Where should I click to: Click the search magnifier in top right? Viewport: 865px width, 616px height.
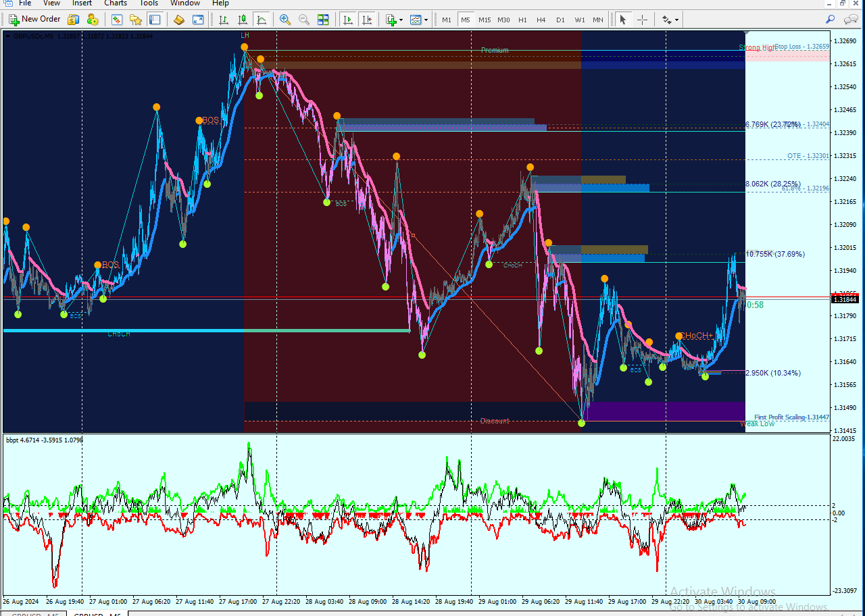[x=831, y=20]
